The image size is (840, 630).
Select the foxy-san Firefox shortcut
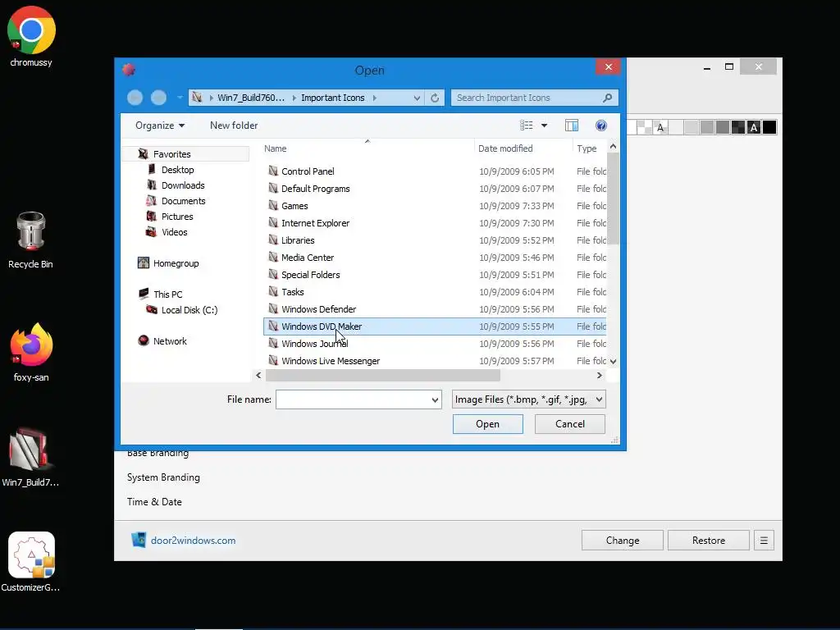point(31,352)
